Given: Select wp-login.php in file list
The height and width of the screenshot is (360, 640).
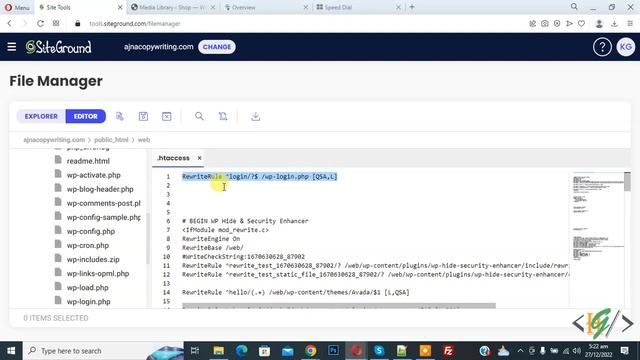Looking at the screenshot, I should (89, 302).
